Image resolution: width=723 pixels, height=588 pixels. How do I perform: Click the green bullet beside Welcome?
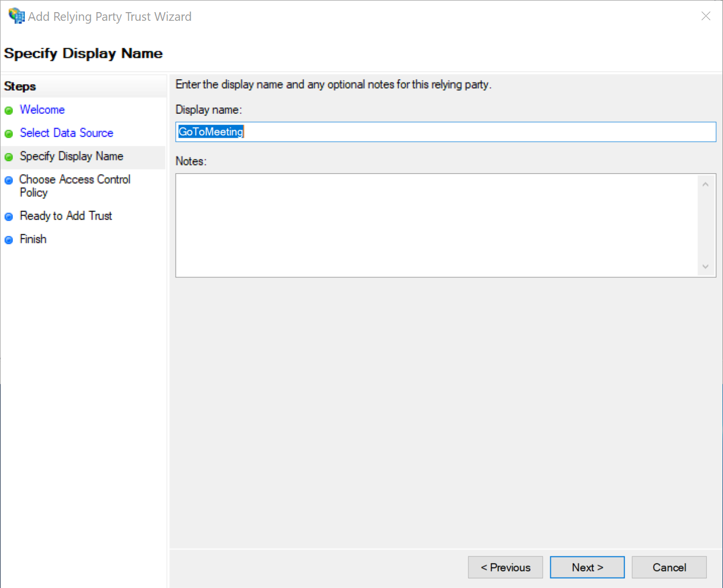pos(9,110)
